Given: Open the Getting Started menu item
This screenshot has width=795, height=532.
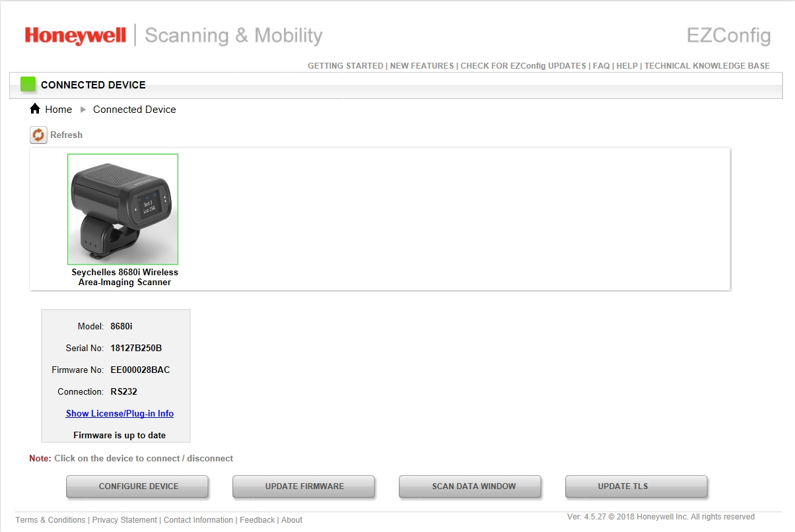Looking at the screenshot, I should click(x=345, y=65).
